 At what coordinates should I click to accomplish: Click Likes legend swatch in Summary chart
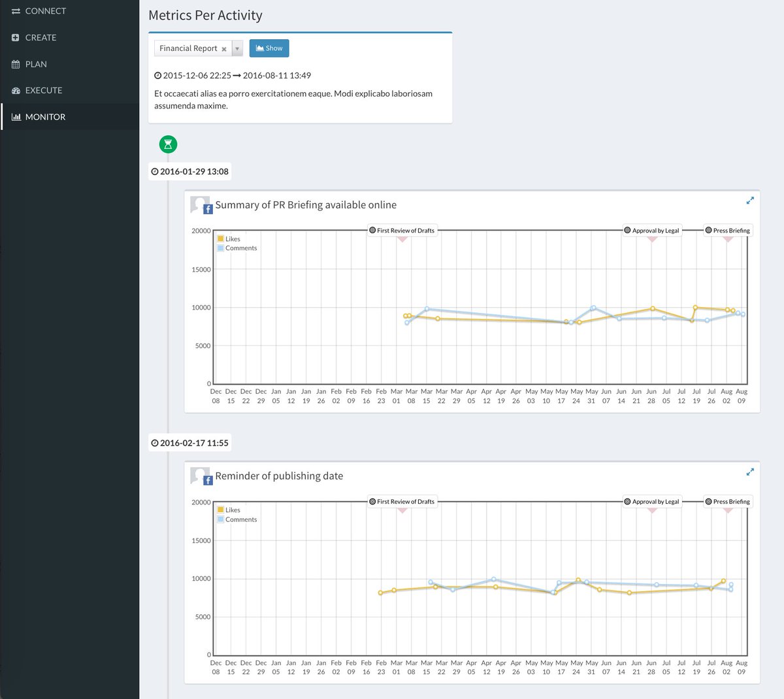click(x=221, y=239)
